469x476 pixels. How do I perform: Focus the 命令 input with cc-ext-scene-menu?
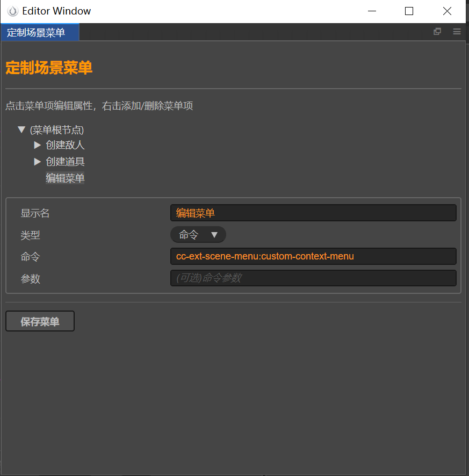pos(313,256)
